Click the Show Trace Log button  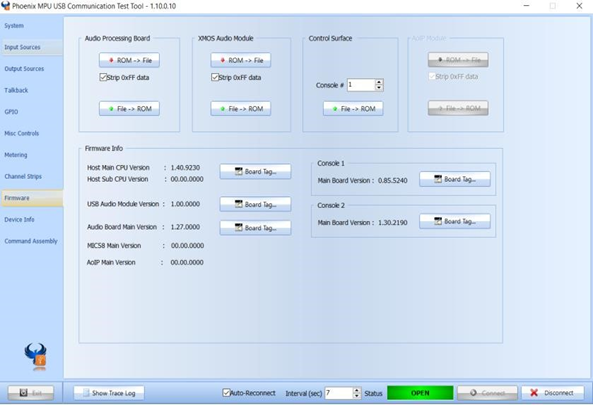coord(109,393)
